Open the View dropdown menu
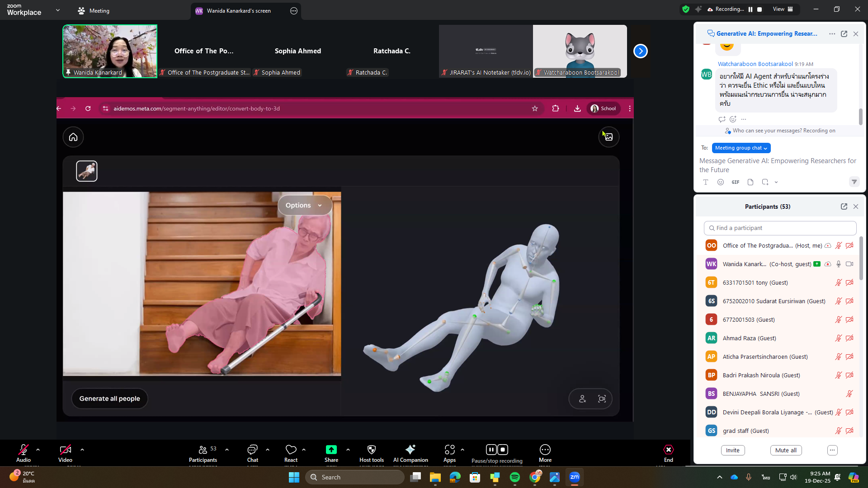 (783, 9)
